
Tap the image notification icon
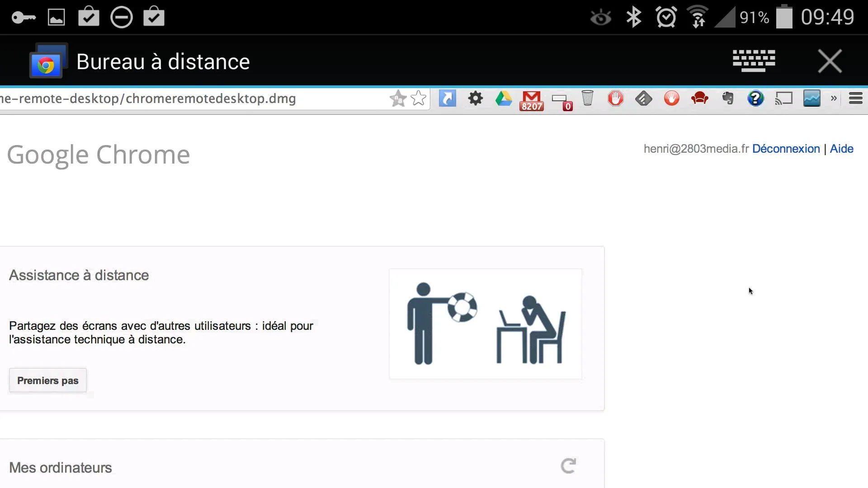[57, 18]
